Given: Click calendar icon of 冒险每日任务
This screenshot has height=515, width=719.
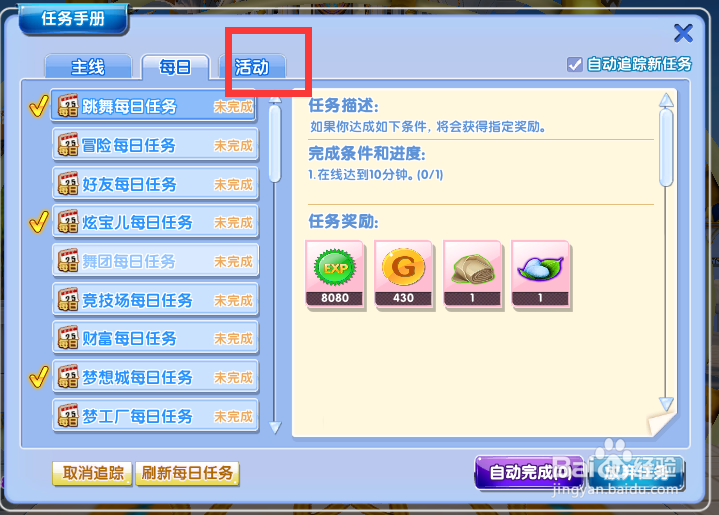Looking at the screenshot, I should coord(68,144).
